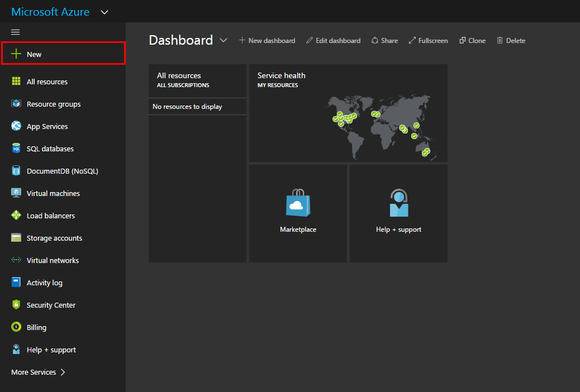Click the New dashboard button label
Viewport: 580px width, 392px height.
point(272,41)
